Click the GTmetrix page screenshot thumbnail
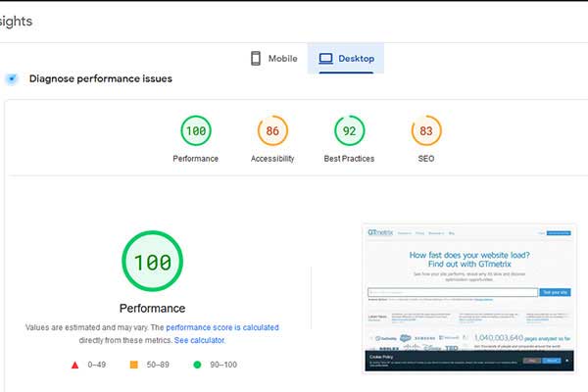Image resolution: width=588 pixels, height=392 pixels. click(x=469, y=298)
